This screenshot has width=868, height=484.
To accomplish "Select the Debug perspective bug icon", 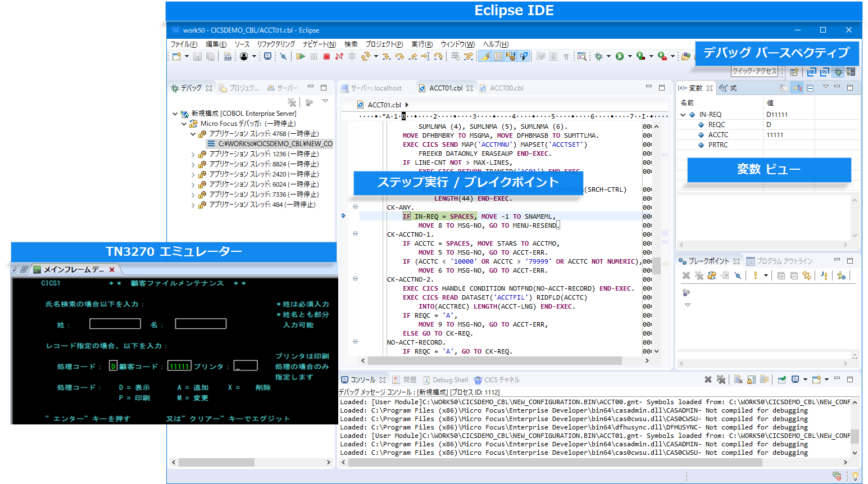I will point(838,71).
